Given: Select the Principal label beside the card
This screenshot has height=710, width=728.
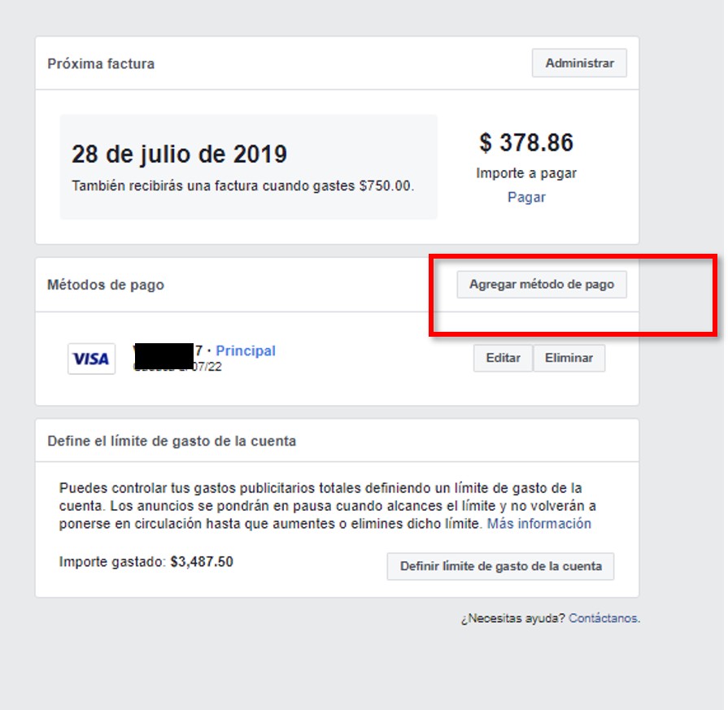Looking at the screenshot, I should 246,351.
